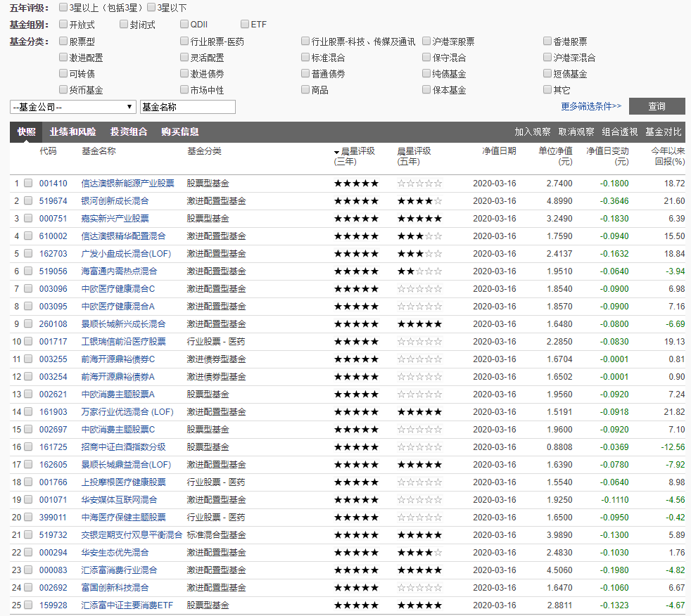691x616 pixels.
Task: Click 加入观察 in the toolbar
Action: click(x=533, y=131)
